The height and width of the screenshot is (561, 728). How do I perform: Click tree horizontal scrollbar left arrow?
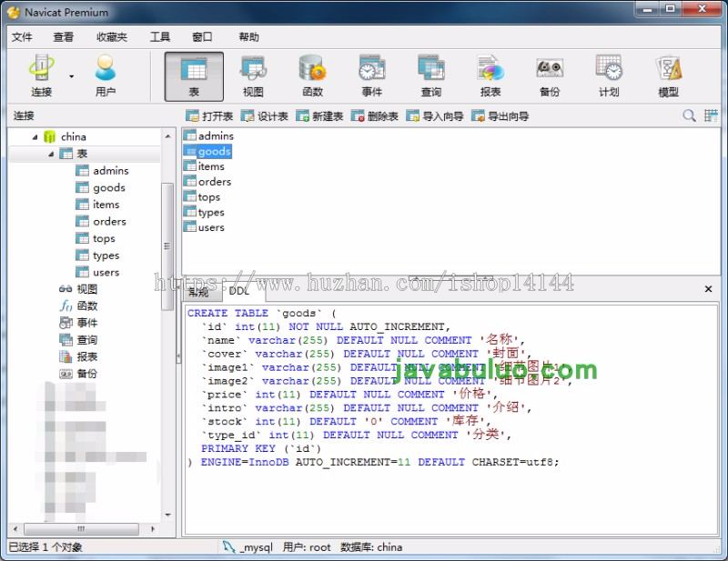click(x=15, y=529)
